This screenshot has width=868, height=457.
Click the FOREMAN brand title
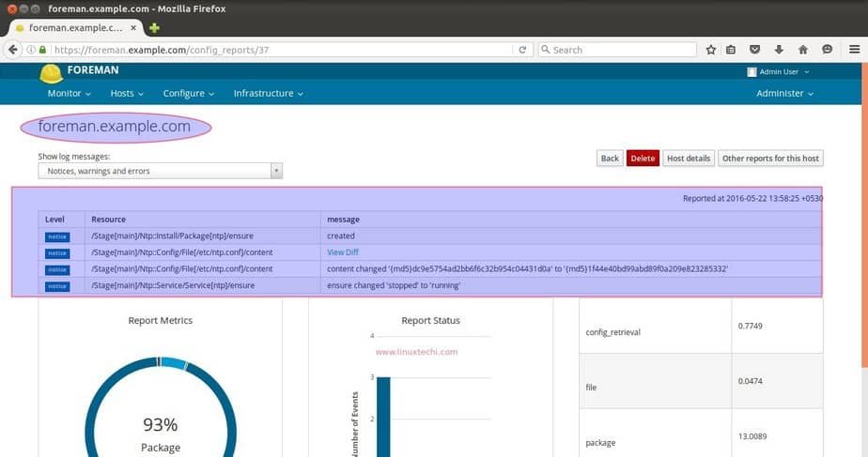pos(93,70)
